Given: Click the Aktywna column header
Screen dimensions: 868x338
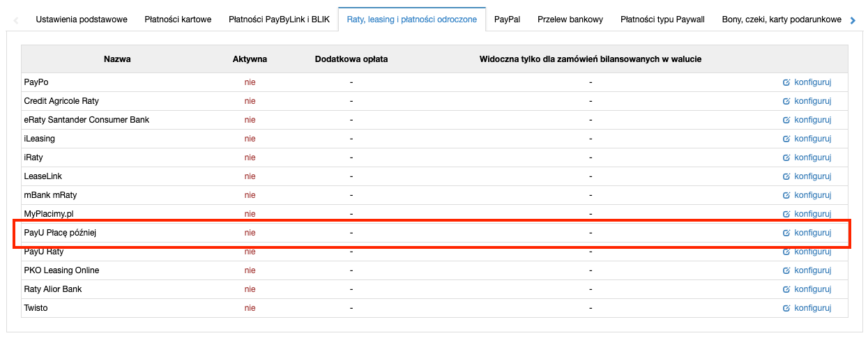Looking at the screenshot, I should click(250, 59).
